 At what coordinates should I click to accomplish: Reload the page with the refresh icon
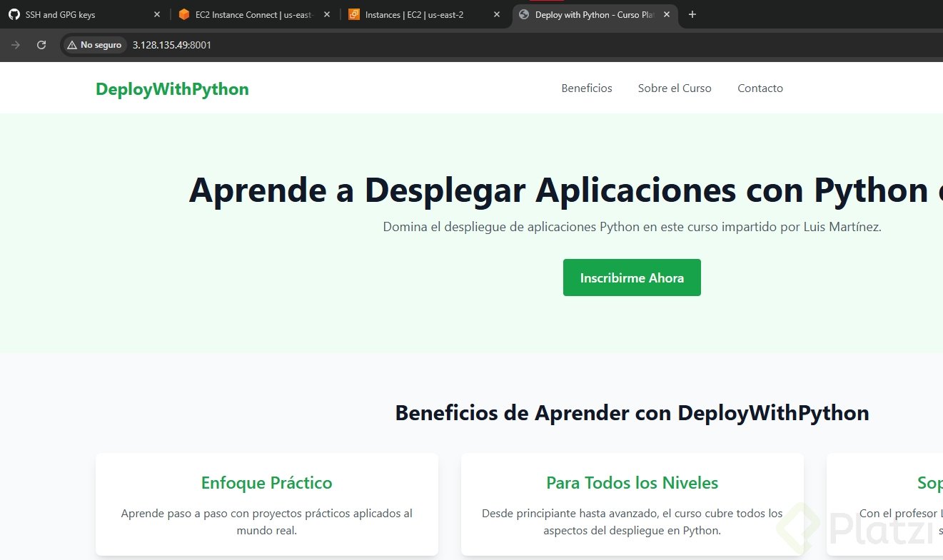pyautogui.click(x=41, y=45)
